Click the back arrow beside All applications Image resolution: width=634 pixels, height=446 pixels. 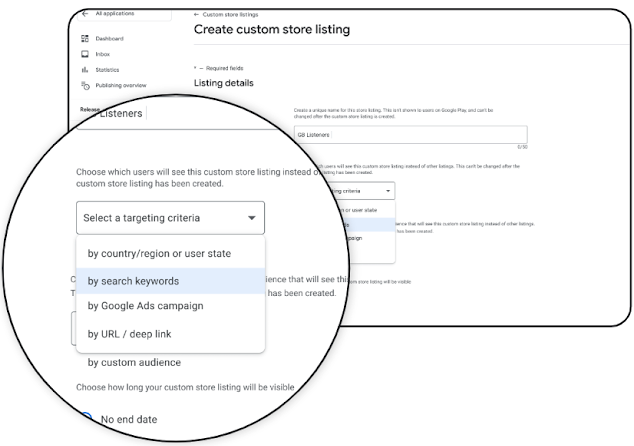pyautogui.click(x=85, y=13)
